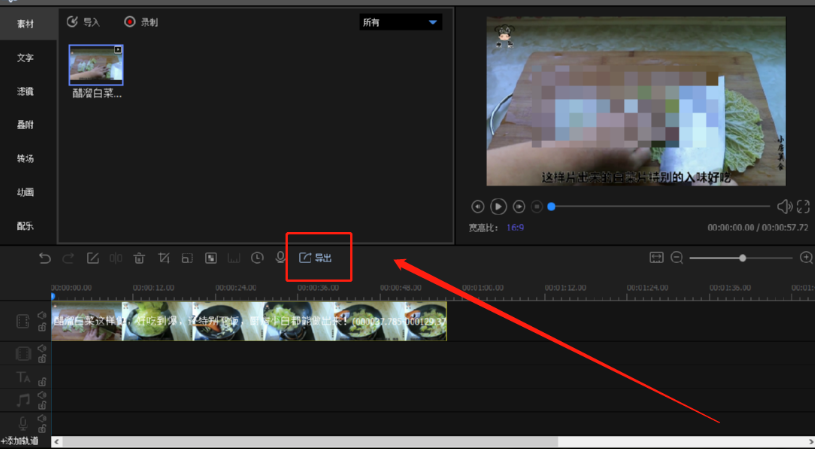Open the 滤镜 filters tab
Viewport: 815px width, 449px height.
click(x=25, y=91)
